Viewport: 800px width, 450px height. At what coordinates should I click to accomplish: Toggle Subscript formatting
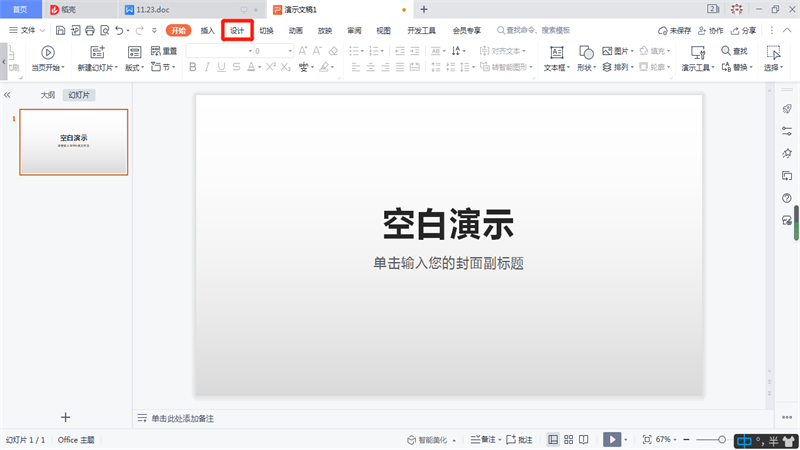[286, 67]
